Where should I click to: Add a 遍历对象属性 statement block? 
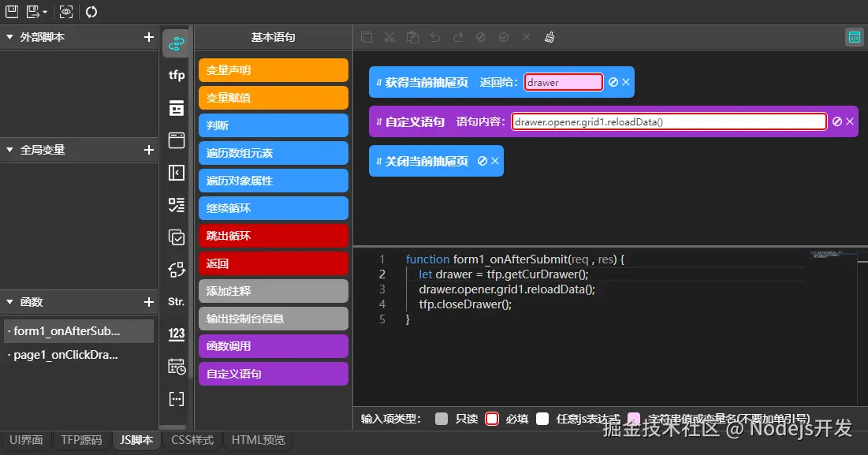coord(274,181)
